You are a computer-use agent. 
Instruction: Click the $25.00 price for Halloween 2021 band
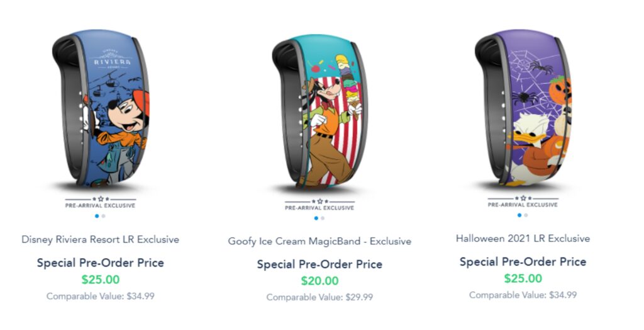click(523, 278)
